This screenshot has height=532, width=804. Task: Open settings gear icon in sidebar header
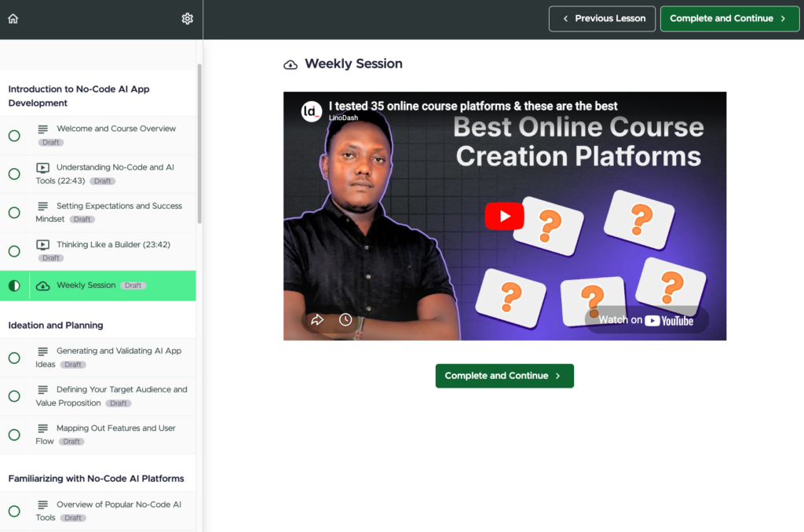[x=187, y=19]
